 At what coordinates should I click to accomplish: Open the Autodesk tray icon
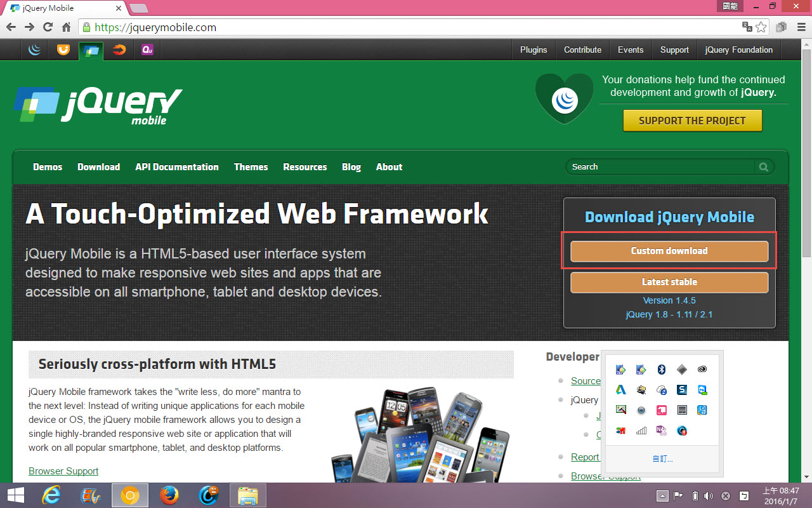tap(620, 390)
